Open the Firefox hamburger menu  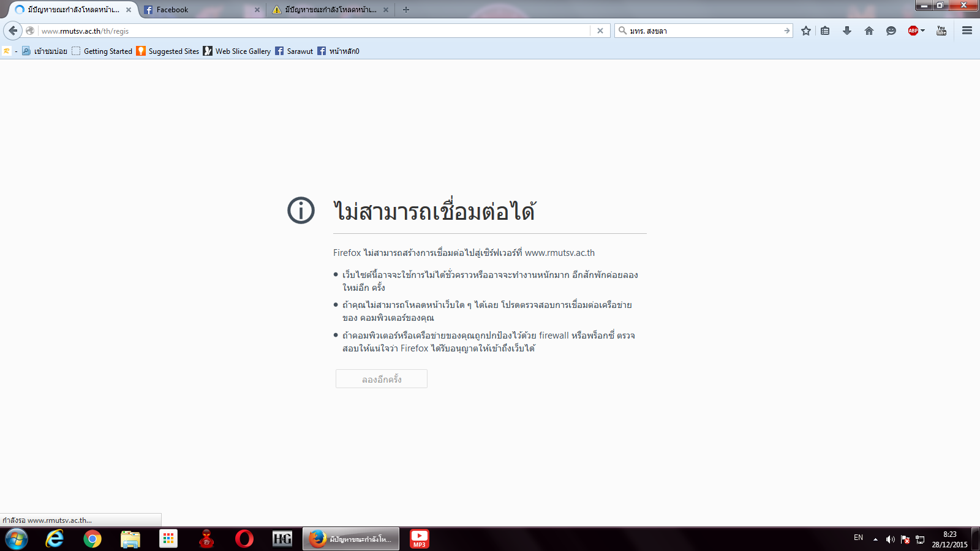click(x=967, y=31)
